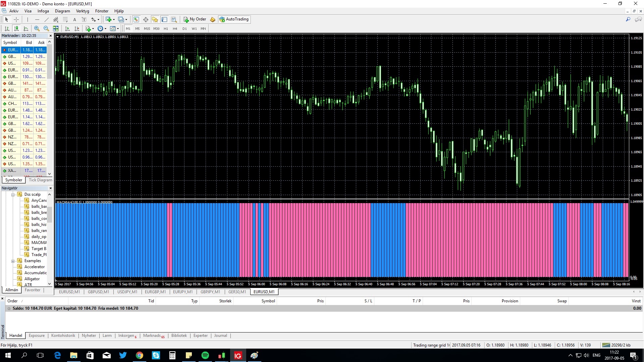This screenshot has width=644, height=362.
Task: Click the Marknader list scrollbar down arrow
Action: click(49, 174)
